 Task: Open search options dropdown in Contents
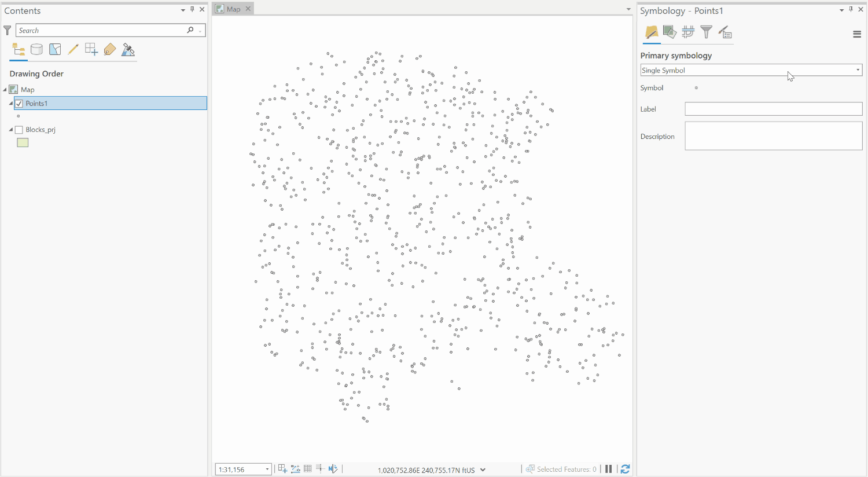[x=200, y=31]
